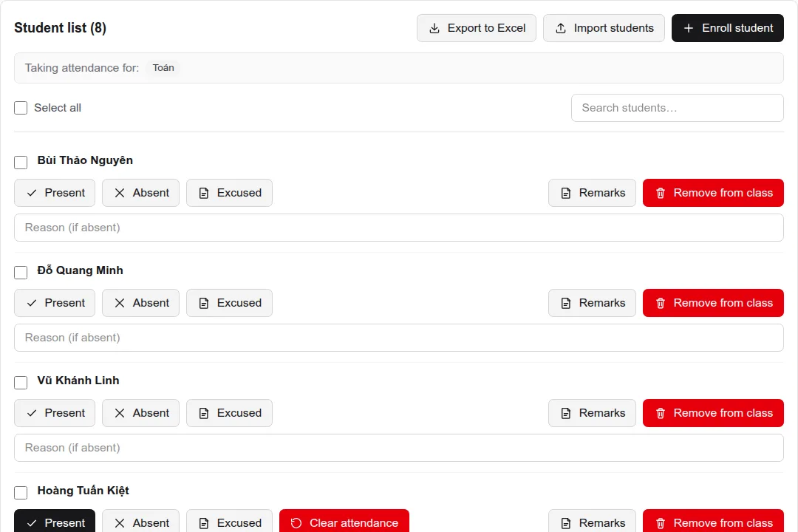The width and height of the screenshot is (798, 532).
Task: Open Remarks for Hoàng Tuấn Kiệt
Action: point(592,521)
